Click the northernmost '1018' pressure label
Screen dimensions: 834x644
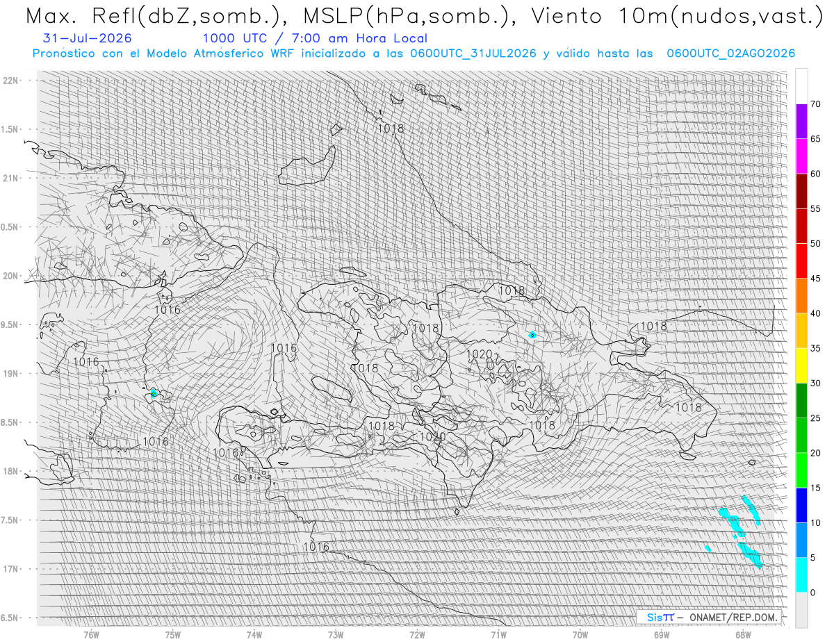(x=391, y=129)
